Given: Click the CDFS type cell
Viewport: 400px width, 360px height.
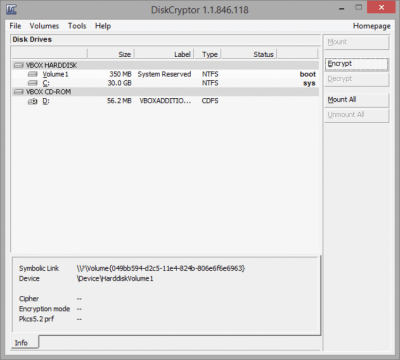Looking at the screenshot, I should point(210,101).
